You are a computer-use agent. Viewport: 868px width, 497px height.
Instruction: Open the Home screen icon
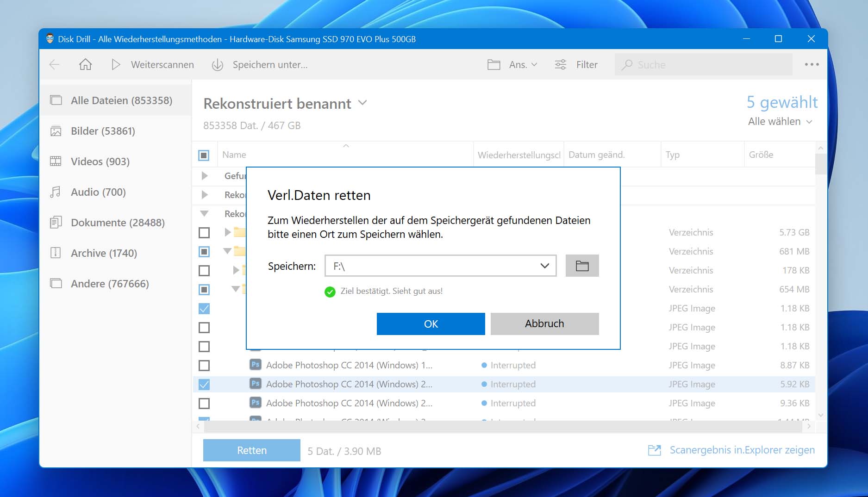pyautogui.click(x=85, y=64)
